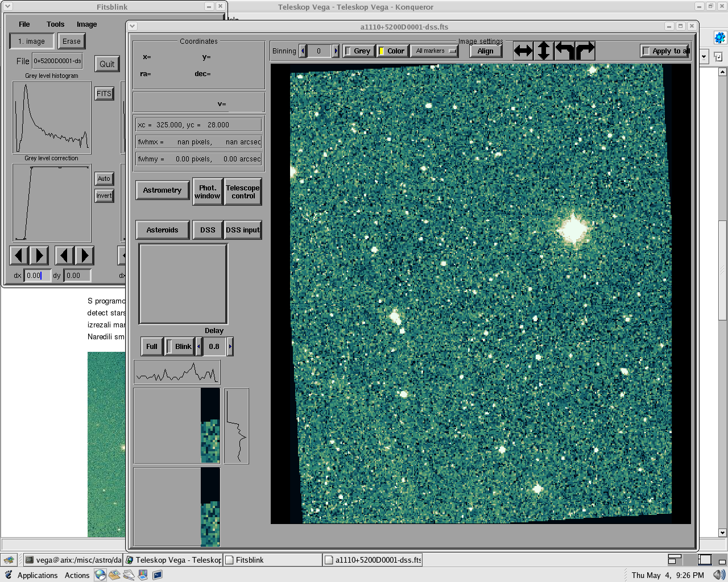This screenshot has height=582, width=728.
Task: Enable the Grey display mode
Action: (358, 51)
